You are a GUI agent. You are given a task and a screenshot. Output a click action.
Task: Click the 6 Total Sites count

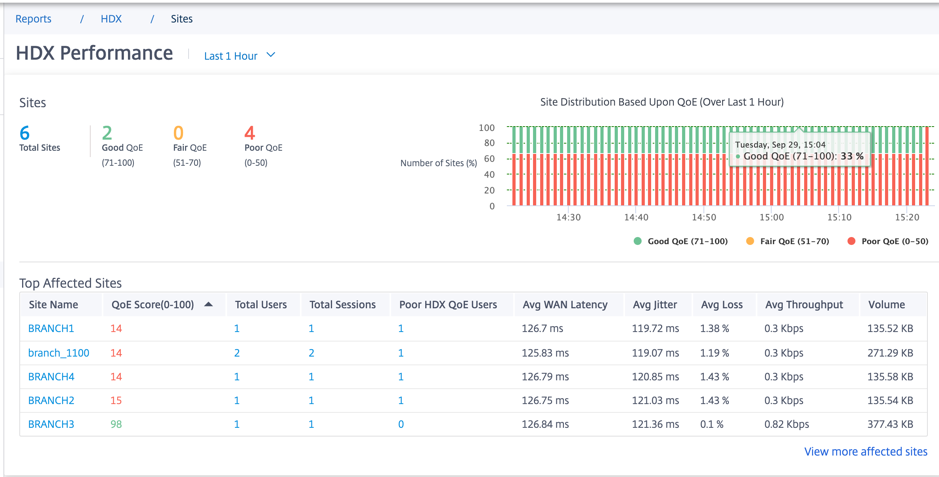point(25,132)
